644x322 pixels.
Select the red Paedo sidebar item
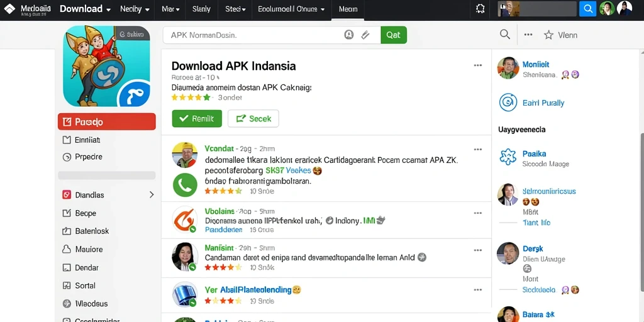[107, 121]
